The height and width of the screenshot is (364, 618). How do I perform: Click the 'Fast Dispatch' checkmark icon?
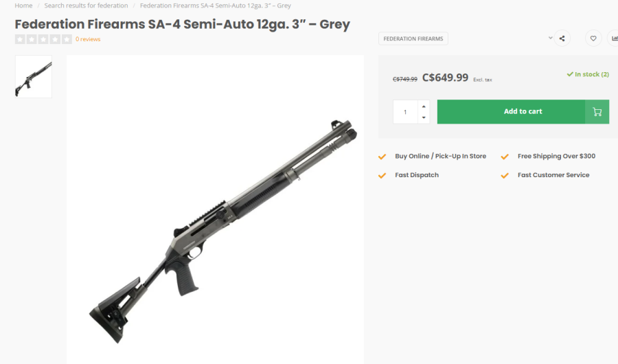[x=382, y=175]
